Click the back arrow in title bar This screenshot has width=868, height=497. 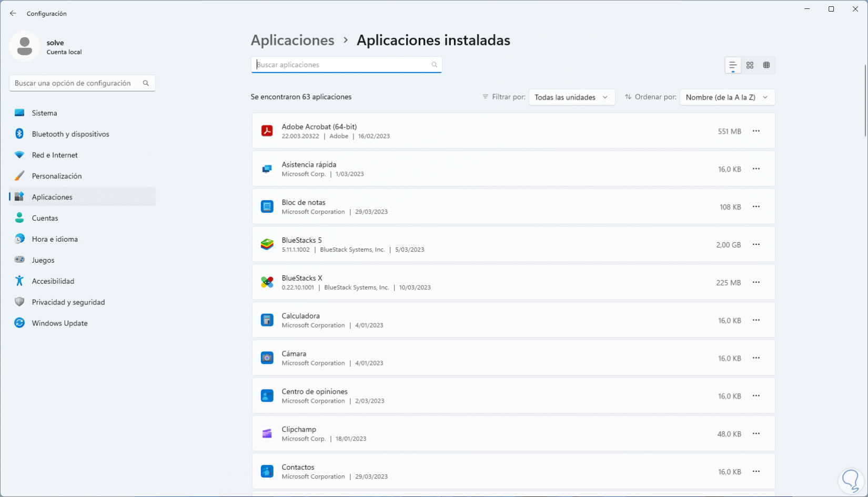(13, 13)
